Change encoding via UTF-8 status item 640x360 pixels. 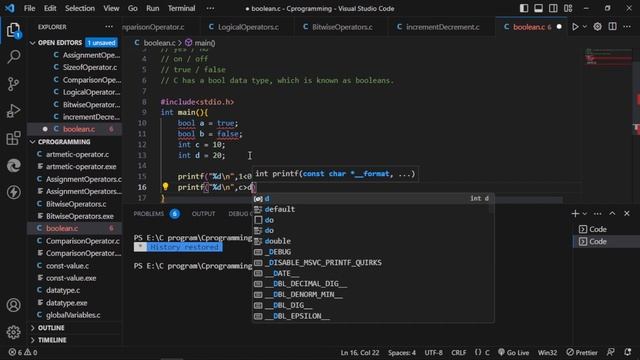pyautogui.click(x=433, y=352)
